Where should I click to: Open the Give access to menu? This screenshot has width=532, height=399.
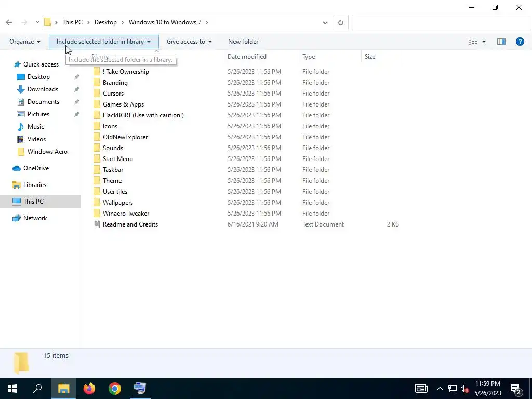189,42
